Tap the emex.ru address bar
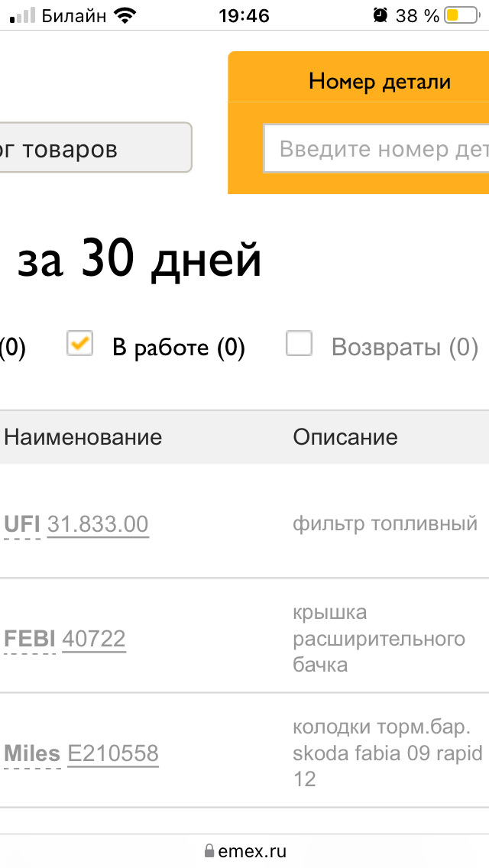 click(x=244, y=850)
